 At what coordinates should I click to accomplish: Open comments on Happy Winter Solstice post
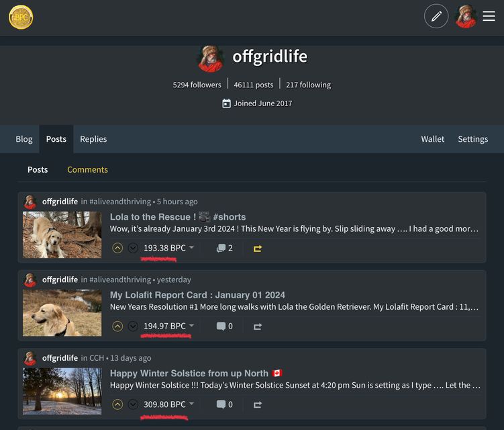[225, 404]
